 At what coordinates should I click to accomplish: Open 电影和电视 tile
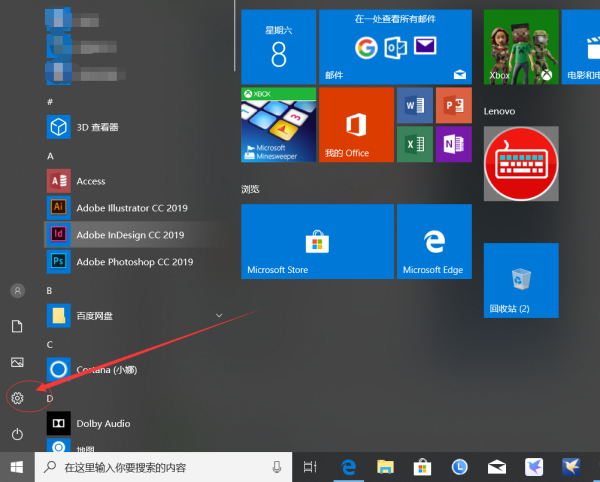pos(580,47)
